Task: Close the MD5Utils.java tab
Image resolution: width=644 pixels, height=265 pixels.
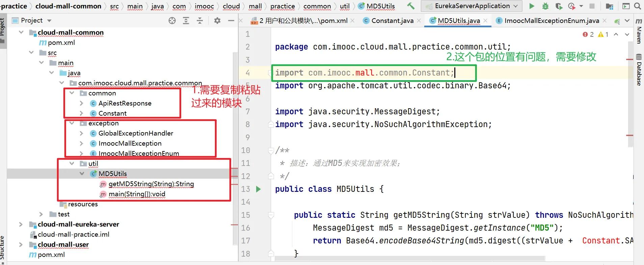Action: (485, 21)
